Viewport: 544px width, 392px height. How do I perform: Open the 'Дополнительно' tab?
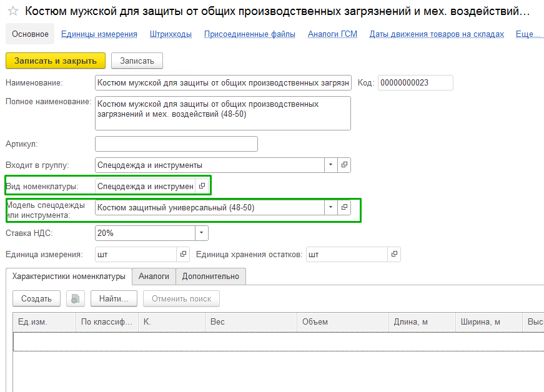pyautogui.click(x=210, y=276)
